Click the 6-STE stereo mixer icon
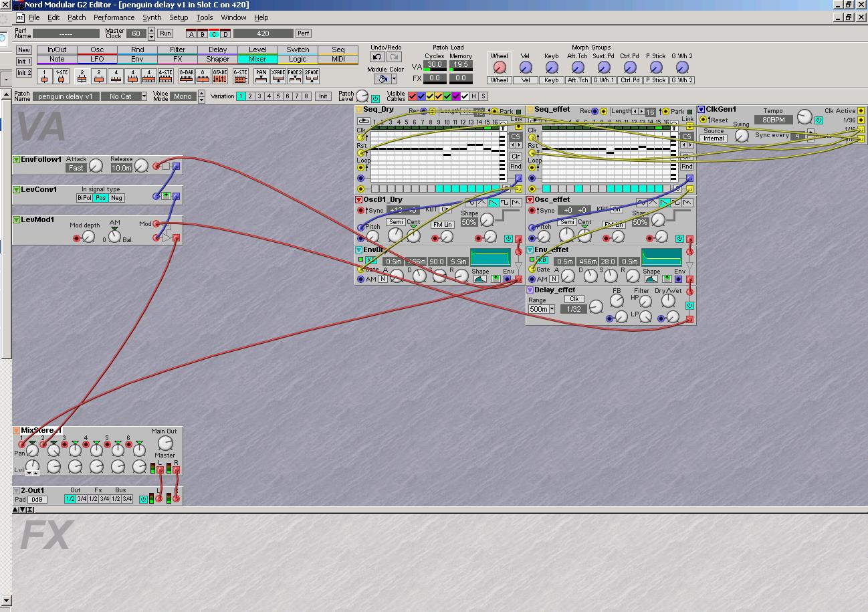868x612 pixels. tap(239, 76)
